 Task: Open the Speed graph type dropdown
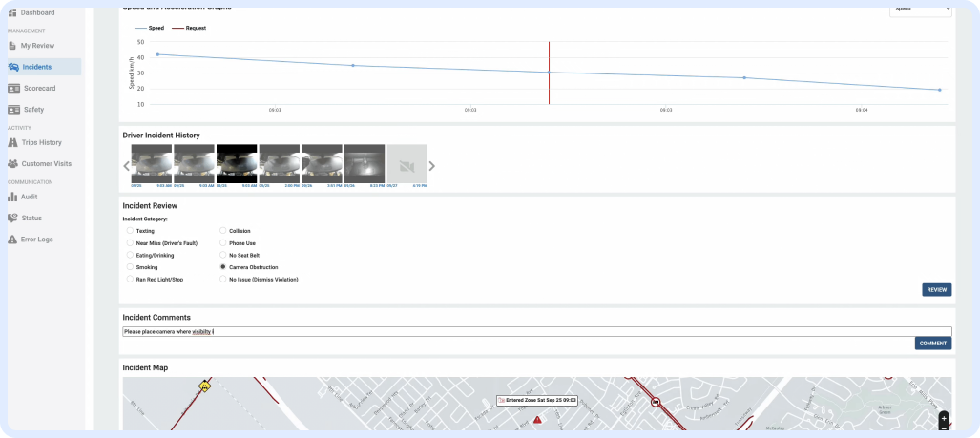click(x=920, y=9)
